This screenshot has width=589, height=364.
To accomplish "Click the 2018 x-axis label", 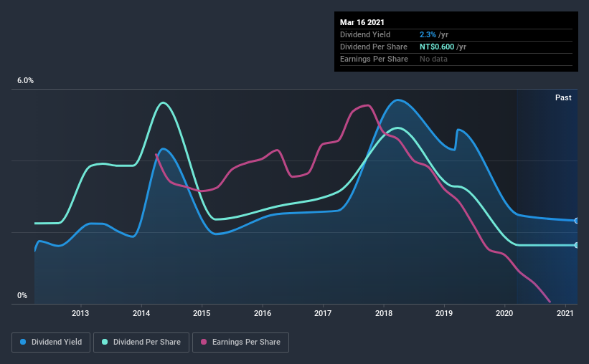I will [384, 313].
